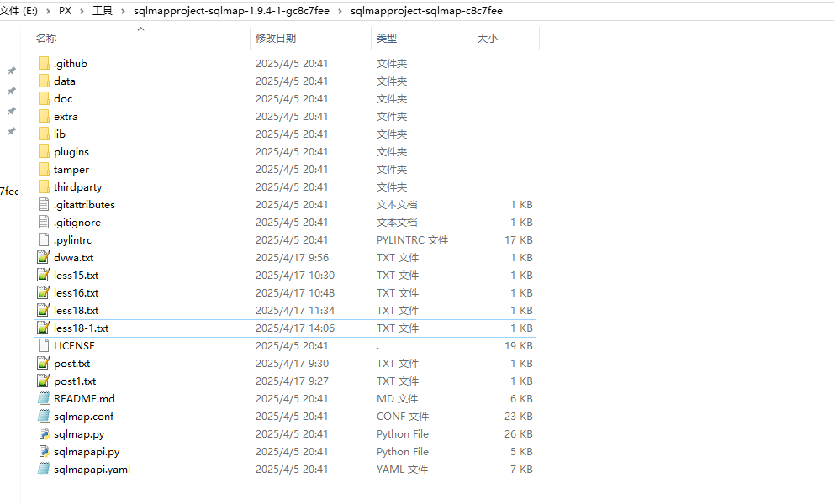Select the tamper folder name

(x=71, y=170)
